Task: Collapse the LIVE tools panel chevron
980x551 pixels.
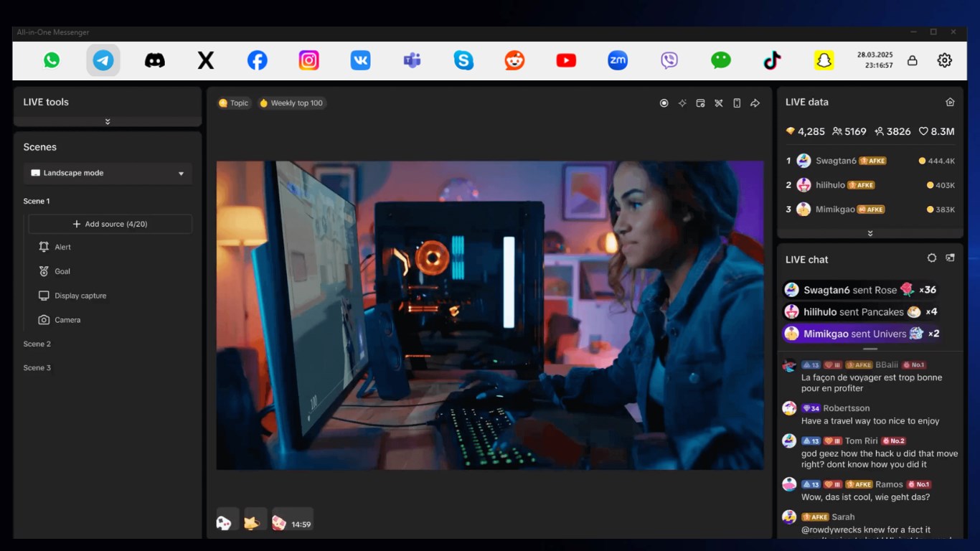Action: click(x=107, y=121)
